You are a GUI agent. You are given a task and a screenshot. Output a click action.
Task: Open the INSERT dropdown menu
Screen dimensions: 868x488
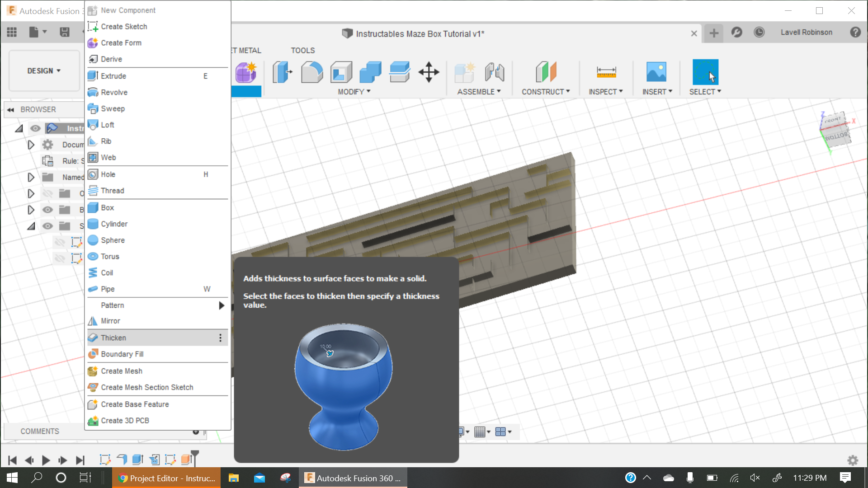tap(657, 92)
